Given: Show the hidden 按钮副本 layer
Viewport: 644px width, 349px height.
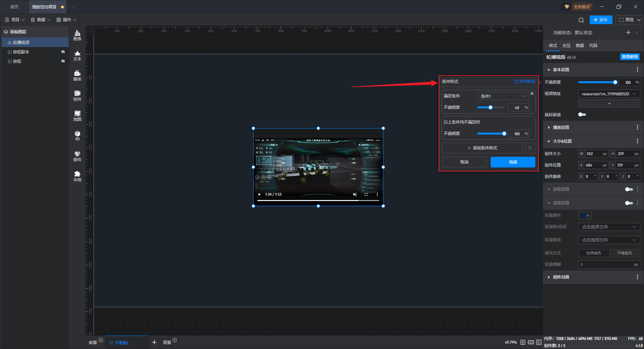Looking at the screenshot, I should tap(63, 52).
